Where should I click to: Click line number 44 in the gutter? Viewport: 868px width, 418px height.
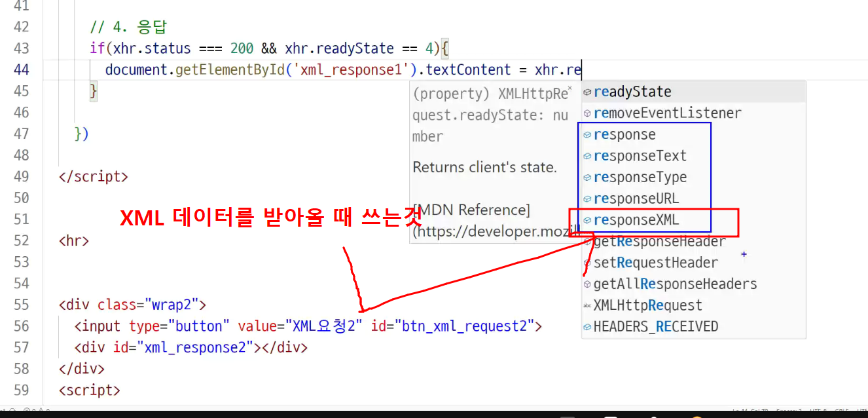[21, 69]
